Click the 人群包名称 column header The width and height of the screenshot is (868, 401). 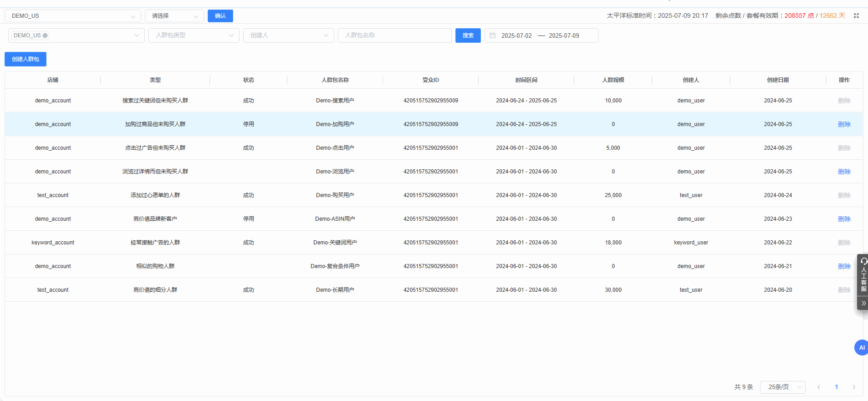coord(335,80)
